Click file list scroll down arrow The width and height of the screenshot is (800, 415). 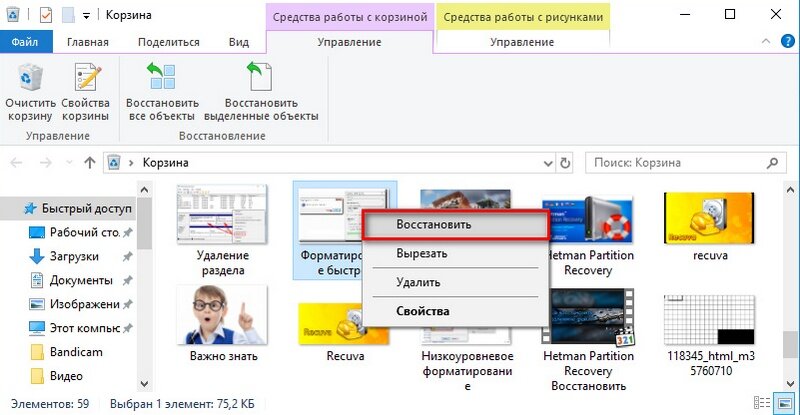(790, 384)
